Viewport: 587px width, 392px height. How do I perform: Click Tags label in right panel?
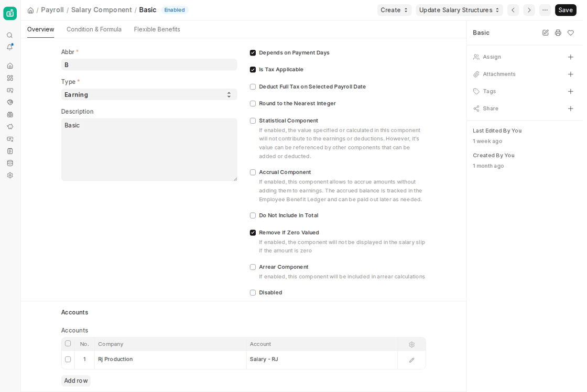pos(490,91)
